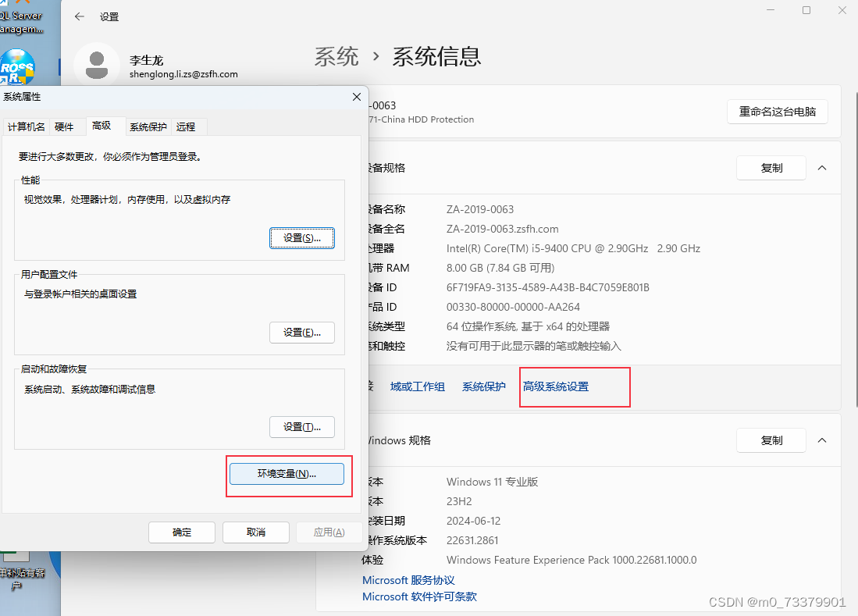Select the device name ZA-2019-0063 value
858x616 pixels.
(x=480, y=209)
